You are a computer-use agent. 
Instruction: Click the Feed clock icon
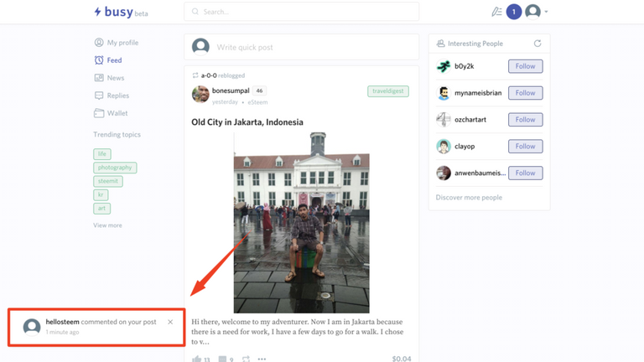coord(99,60)
